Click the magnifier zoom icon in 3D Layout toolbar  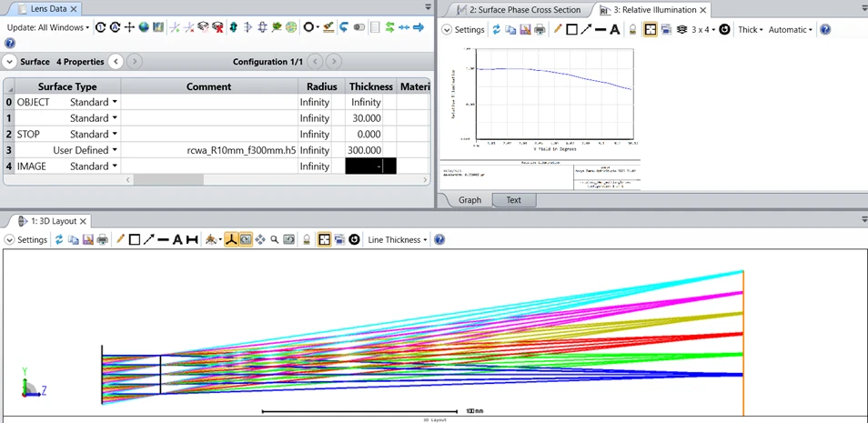(274, 240)
